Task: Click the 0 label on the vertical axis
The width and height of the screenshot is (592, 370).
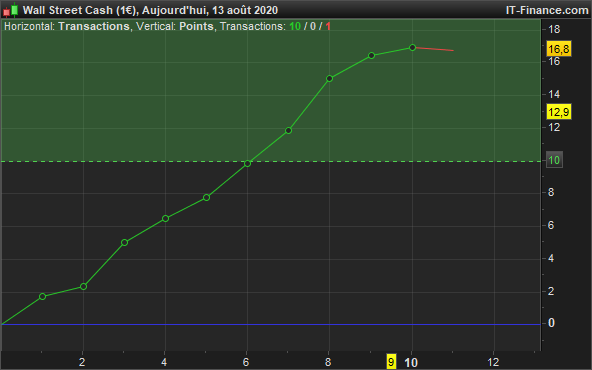Action: (551, 323)
